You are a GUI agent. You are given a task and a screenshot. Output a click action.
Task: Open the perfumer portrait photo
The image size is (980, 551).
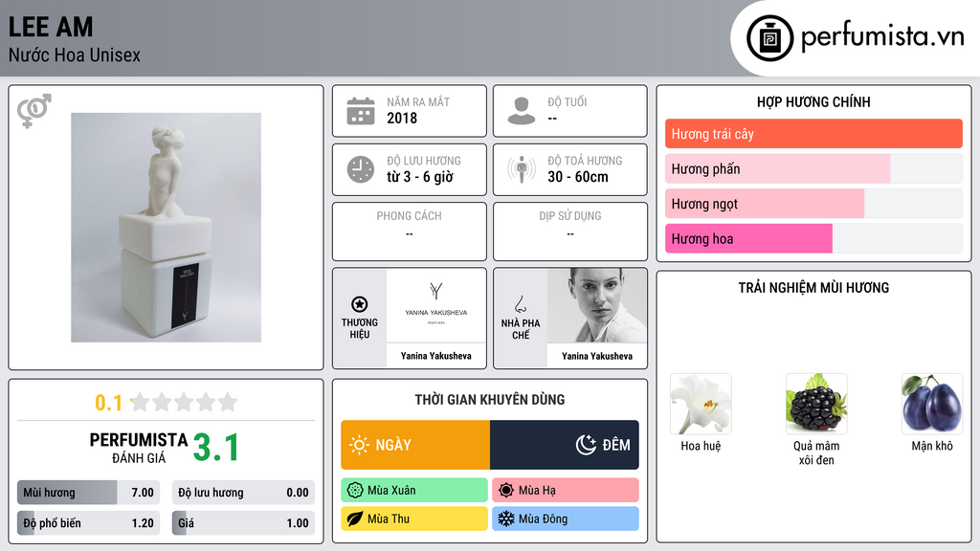(x=597, y=305)
